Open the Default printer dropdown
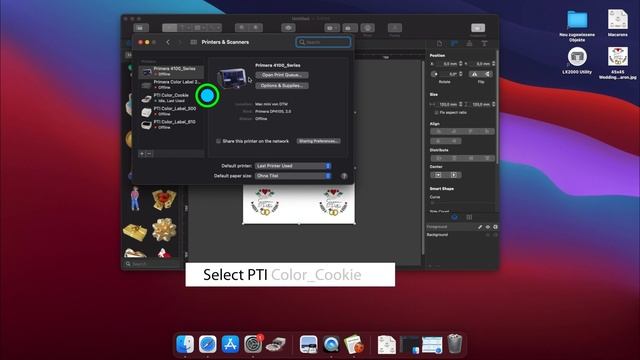 (293, 166)
